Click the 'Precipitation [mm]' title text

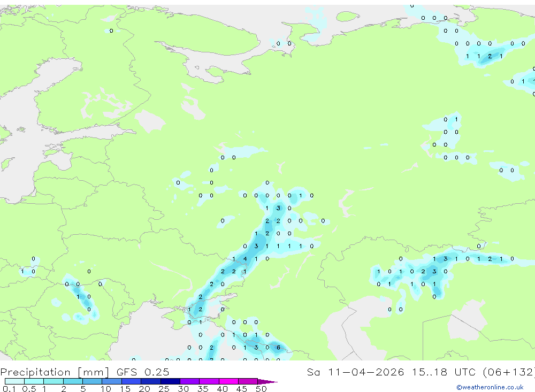tap(55, 372)
